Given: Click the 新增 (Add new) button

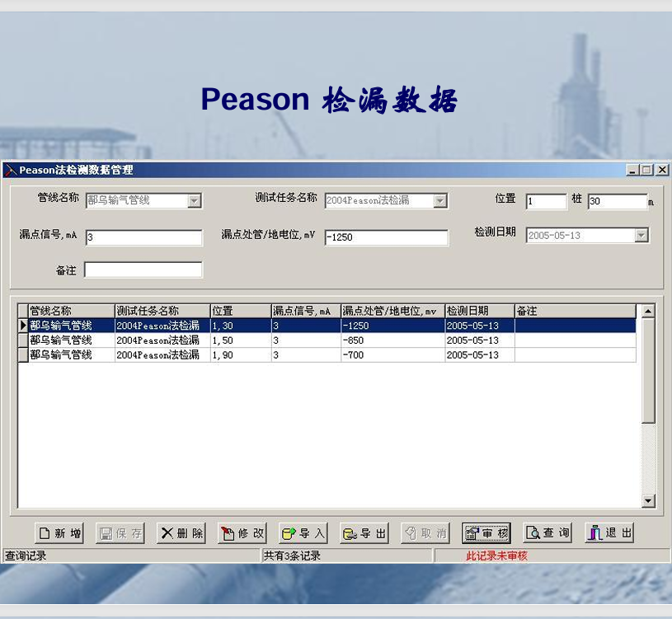Looking at the screenshot, I should pos(59,533).
